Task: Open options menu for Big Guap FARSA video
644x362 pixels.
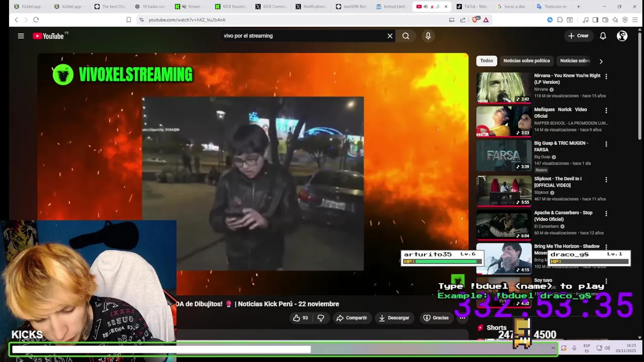Action: [x=606, y=144]
